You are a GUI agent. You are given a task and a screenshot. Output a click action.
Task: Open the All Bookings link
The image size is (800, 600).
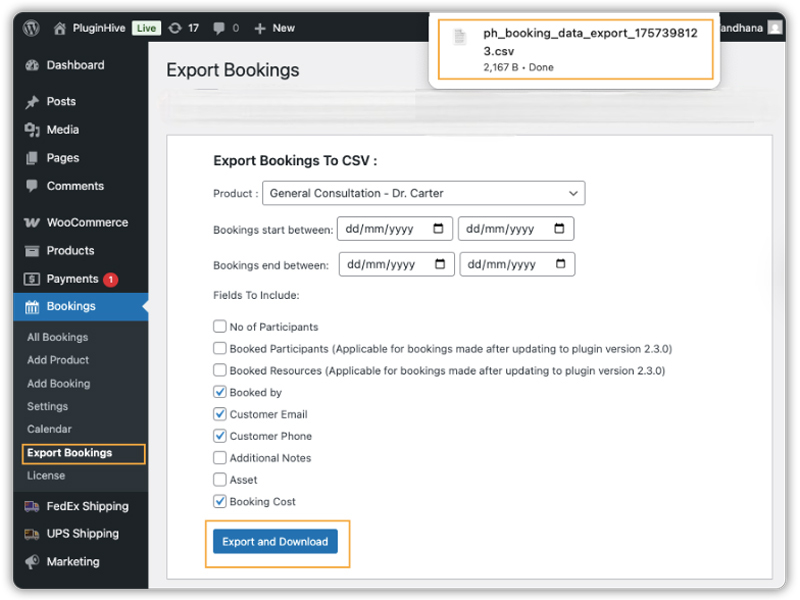(x=57, y=337)
